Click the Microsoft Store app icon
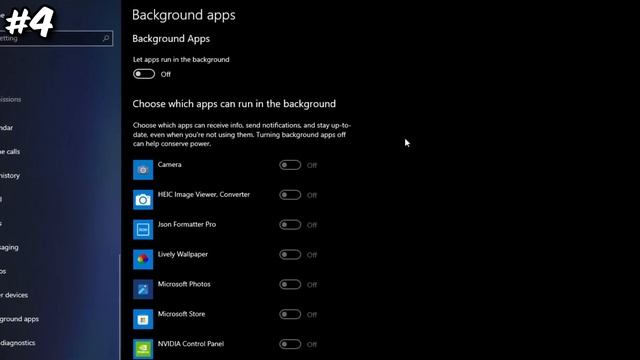This screenshot has width=640, height=360. [x=143, y=319]
